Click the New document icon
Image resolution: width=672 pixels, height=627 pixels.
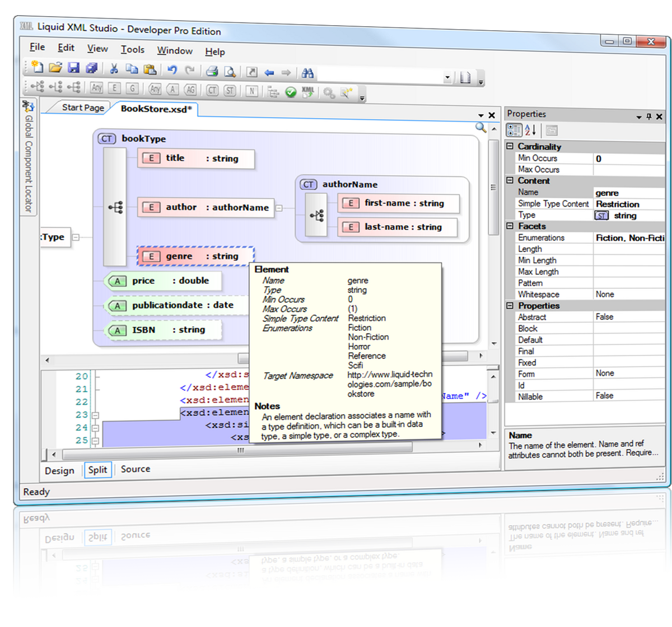pos(38,67)
